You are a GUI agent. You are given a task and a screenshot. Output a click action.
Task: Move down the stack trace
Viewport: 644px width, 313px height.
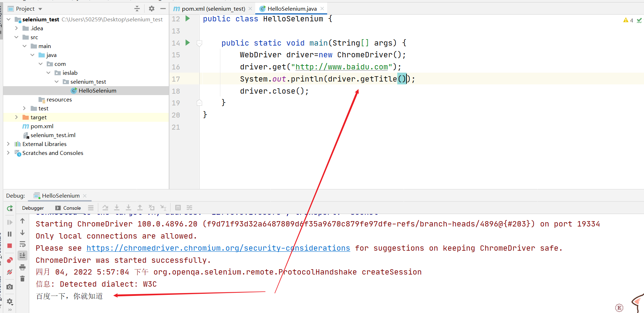(22, 233)
